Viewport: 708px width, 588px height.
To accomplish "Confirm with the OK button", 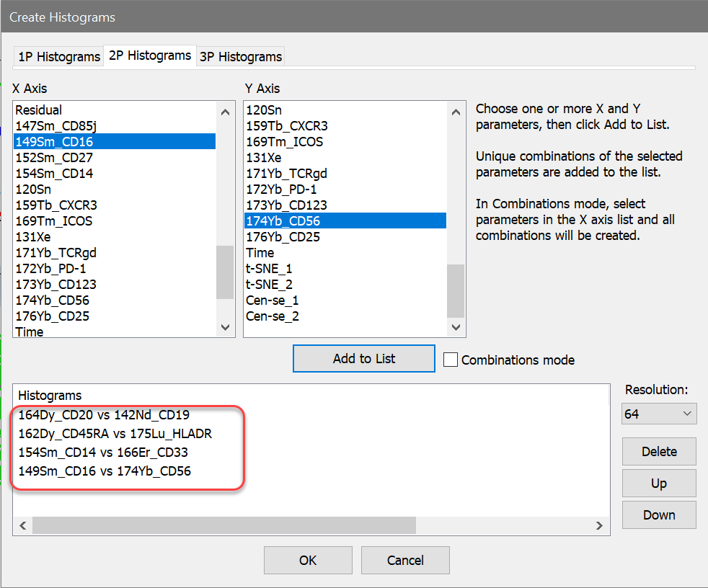I will [308, 560].
